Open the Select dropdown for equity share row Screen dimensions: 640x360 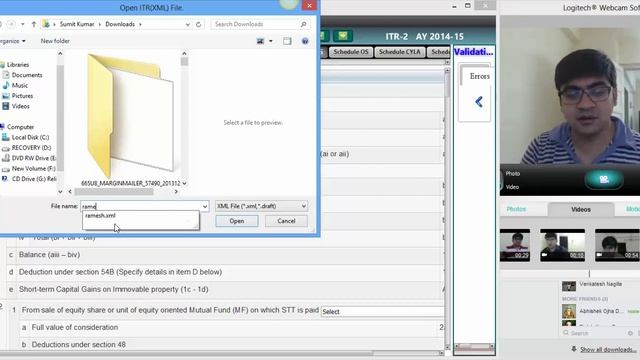pyautogui.click(x=382, y=312)
